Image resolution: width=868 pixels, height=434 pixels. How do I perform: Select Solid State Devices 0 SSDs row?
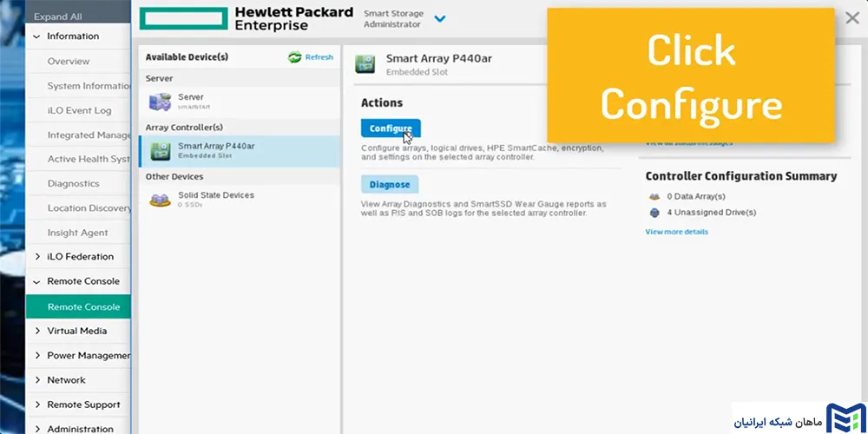[x=240, y=200]
